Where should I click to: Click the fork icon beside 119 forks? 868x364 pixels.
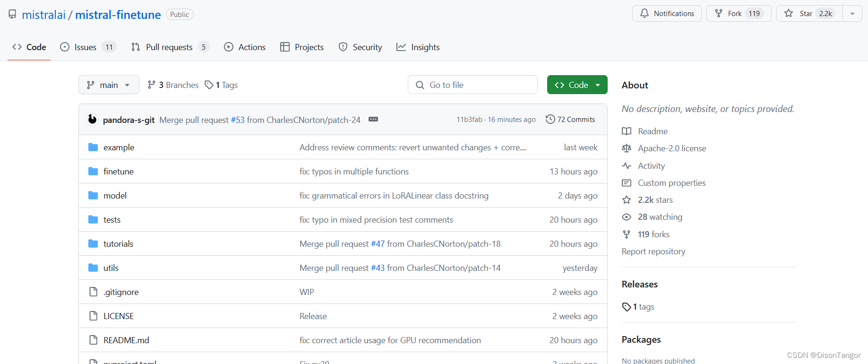(627, 234)
